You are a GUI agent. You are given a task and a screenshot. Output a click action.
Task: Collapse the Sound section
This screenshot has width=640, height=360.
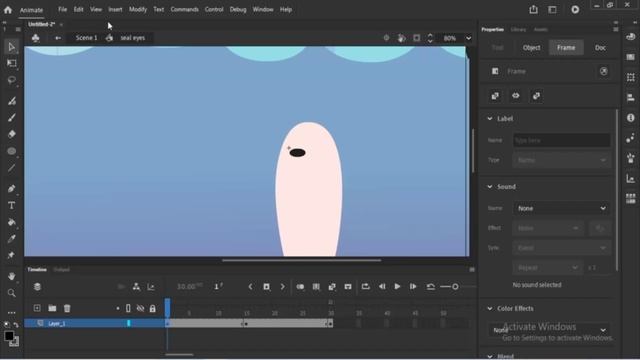pyautogui.click(x=490, y=187)
